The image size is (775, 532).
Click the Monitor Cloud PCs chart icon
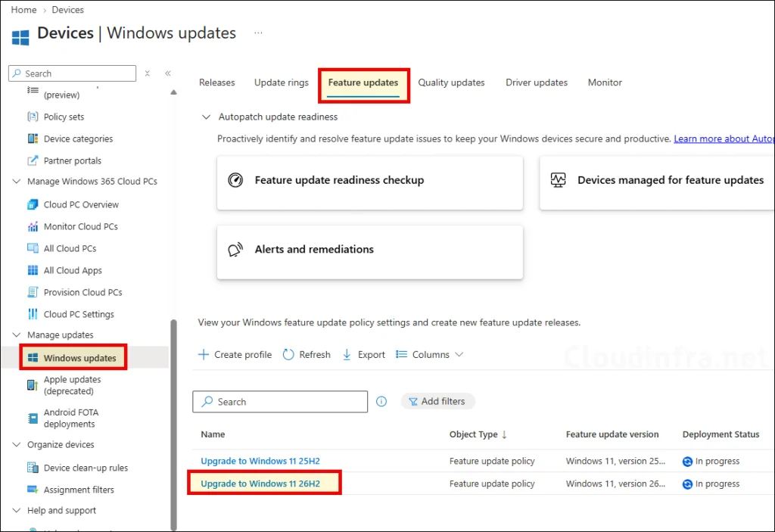[x=33, y=226]
